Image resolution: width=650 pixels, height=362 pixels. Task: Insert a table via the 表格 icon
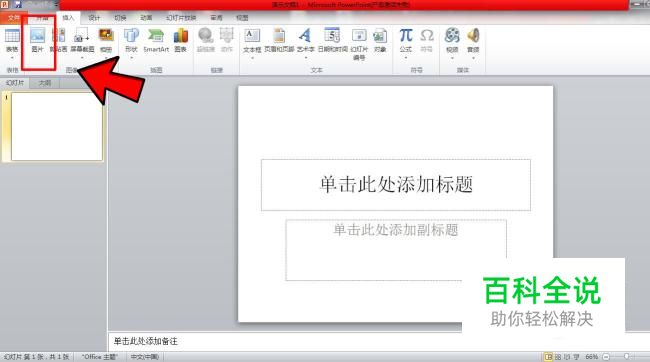12,36
